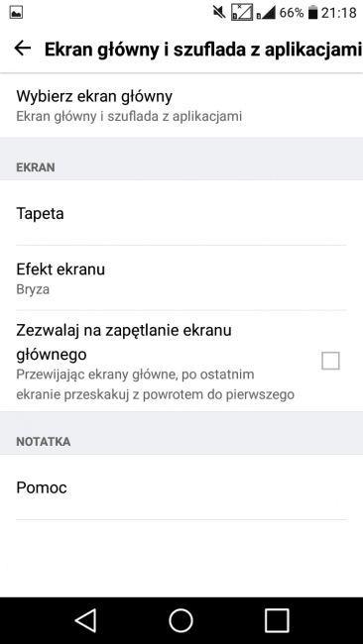The width and height of the screenshot is (363, 644).
Task: Tap the image notification icon in status bar
Action: [x=16, y=13]
